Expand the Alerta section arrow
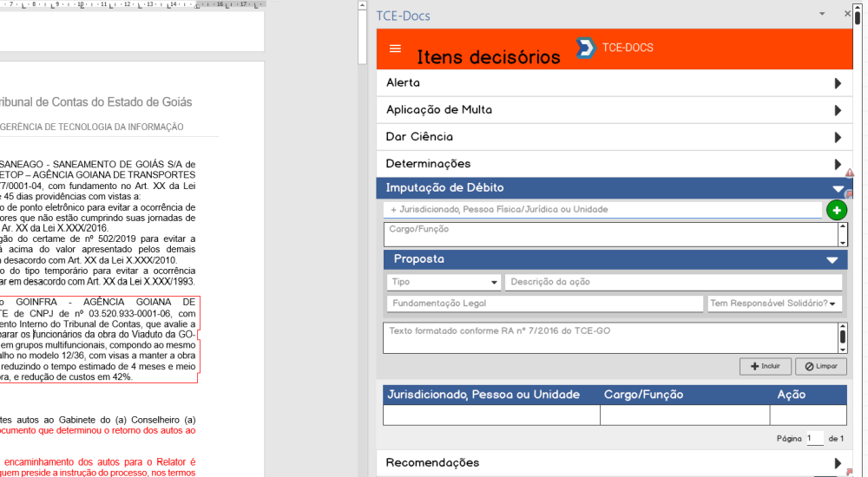868x477 pixels. click(838, 83)
